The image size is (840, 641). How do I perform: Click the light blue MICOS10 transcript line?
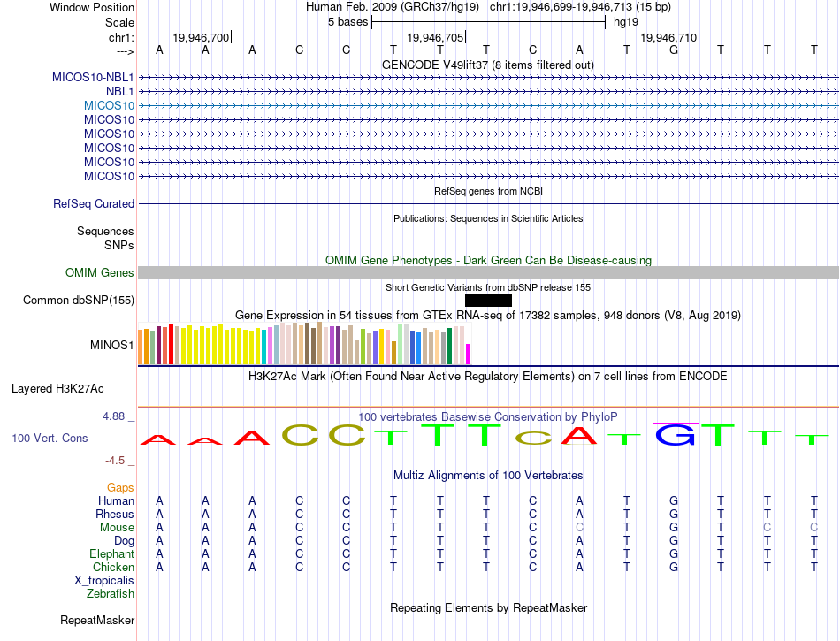pos(488,105)
